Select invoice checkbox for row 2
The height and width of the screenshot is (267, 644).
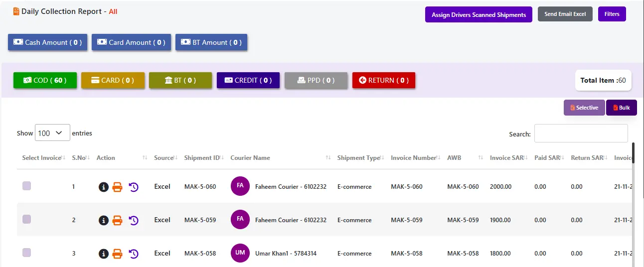[x=27, y=219]
